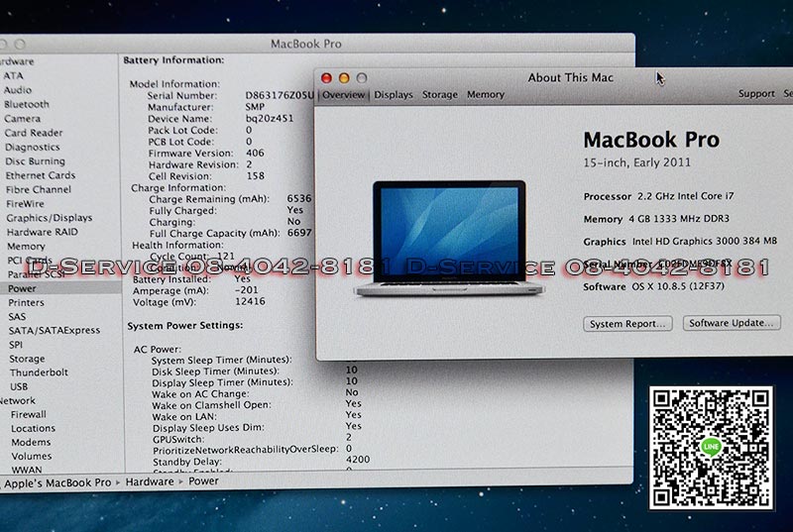Click the Voltage value 12416
The image size is (793, 532).
coord(250,301)
